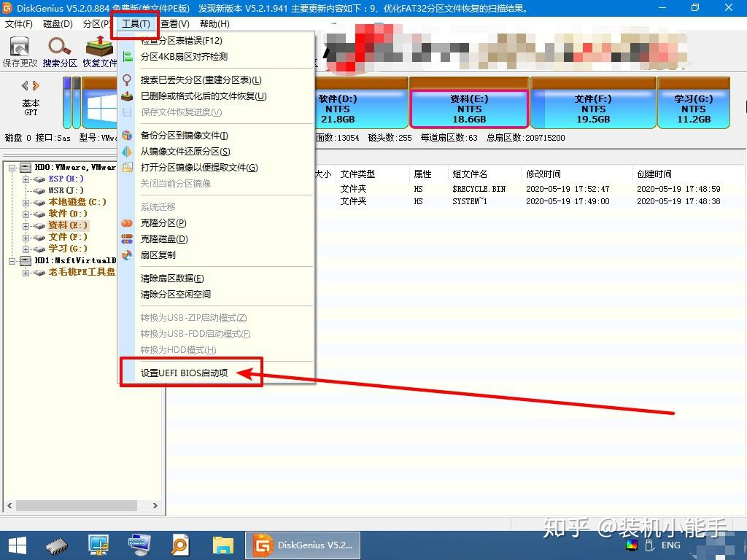Expand the 本地磁盘(C:) tree node
The height and width of the screenshot is (560, 747).
[26, 202]
